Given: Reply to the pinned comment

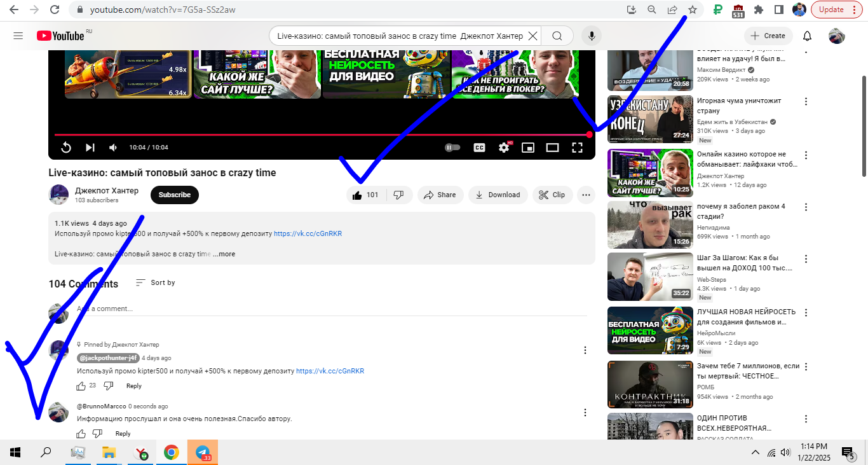Looking at the screenshot, I should click(x=133, y=386).
